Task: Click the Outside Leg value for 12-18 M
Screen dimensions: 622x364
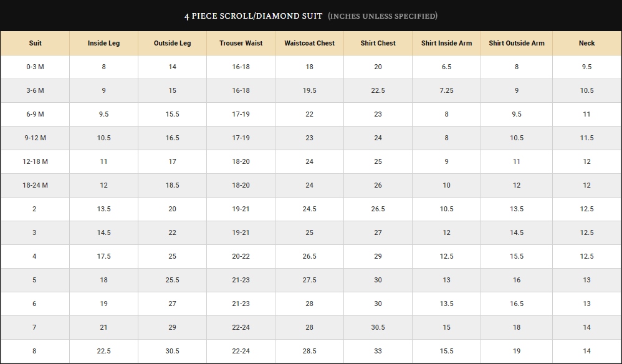Action: pyautogui.click(x=172, y=162)
